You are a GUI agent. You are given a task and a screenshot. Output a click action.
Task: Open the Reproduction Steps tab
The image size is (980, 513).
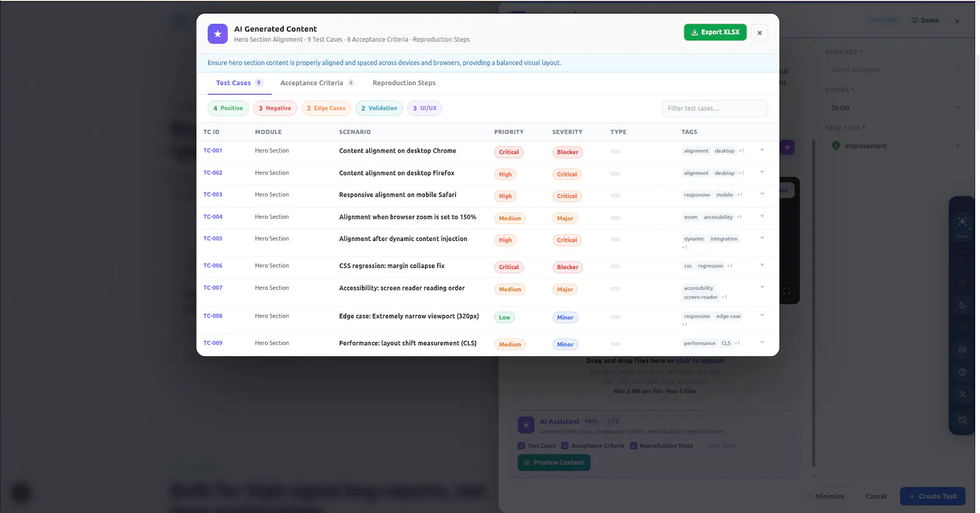point(404,83)
